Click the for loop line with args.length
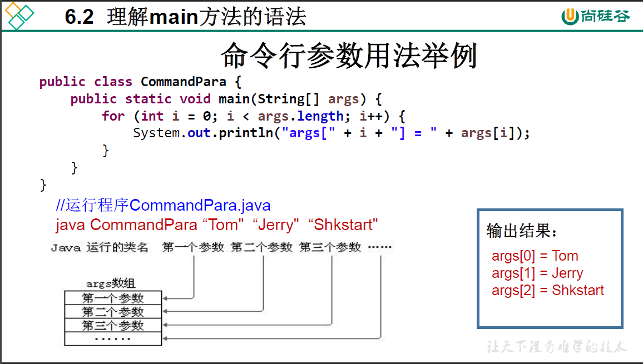 254,116
